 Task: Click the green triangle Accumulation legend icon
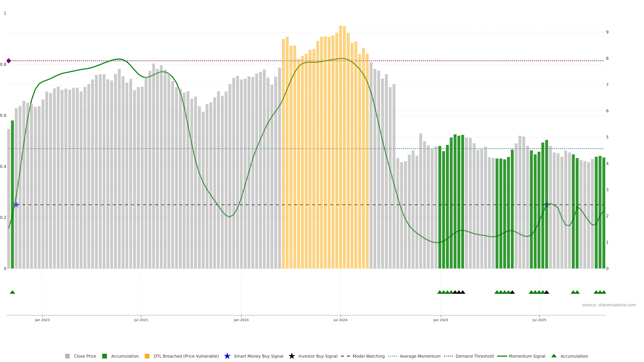point(554,356)
